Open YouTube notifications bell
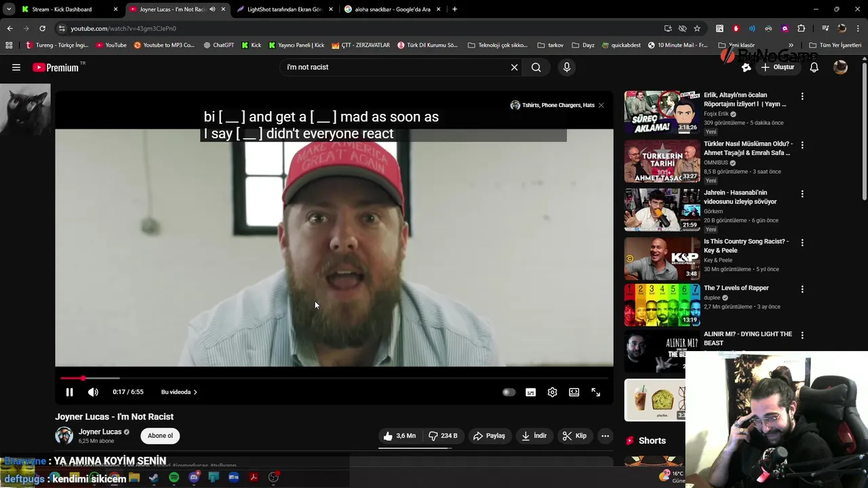 coord(814,67)
